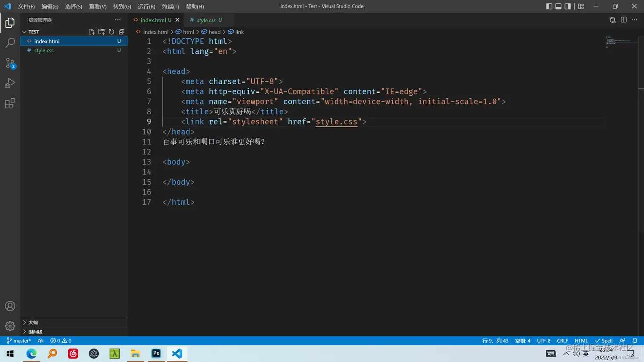The height and width of the screenshot is (362, 644).
Task: Click the feedback icon in status bar
Action: pos(623,341)
